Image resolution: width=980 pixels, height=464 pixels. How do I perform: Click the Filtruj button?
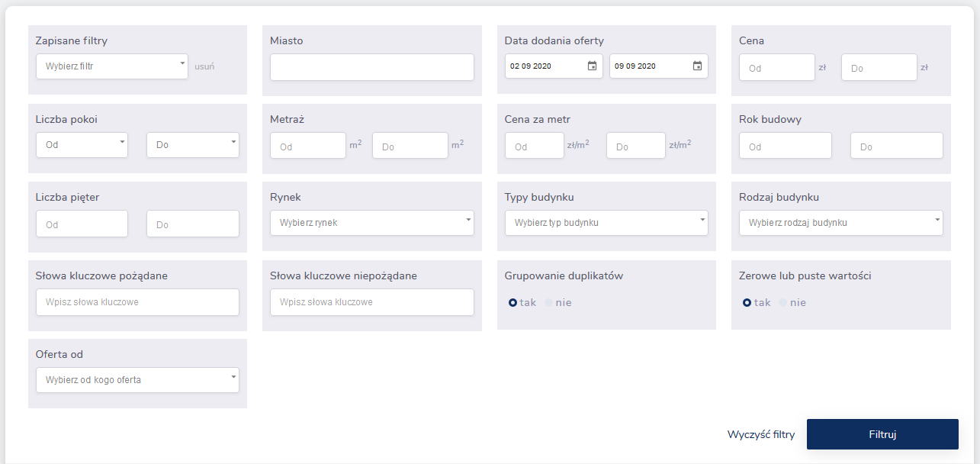click(x=882, y=434)
